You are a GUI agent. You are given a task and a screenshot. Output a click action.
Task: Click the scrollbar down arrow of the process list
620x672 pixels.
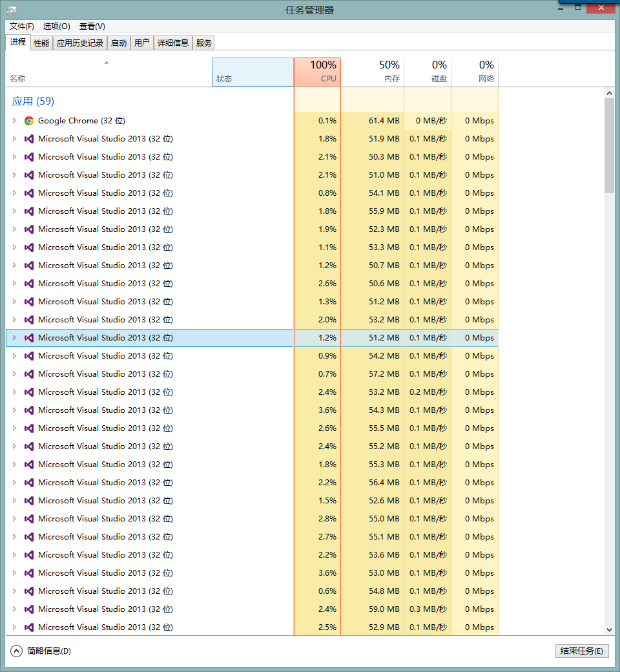click(609, 629)
